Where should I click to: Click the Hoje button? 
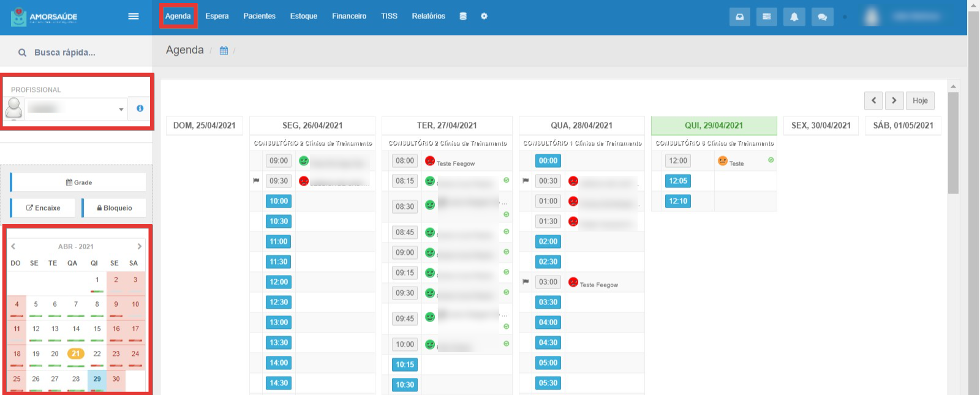(920, 100)
